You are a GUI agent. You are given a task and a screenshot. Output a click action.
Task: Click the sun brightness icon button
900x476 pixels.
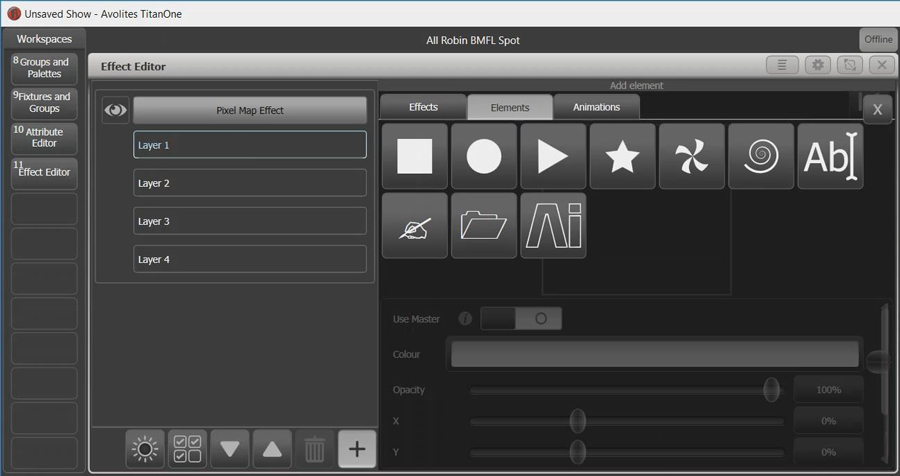[x=145, y=448]
